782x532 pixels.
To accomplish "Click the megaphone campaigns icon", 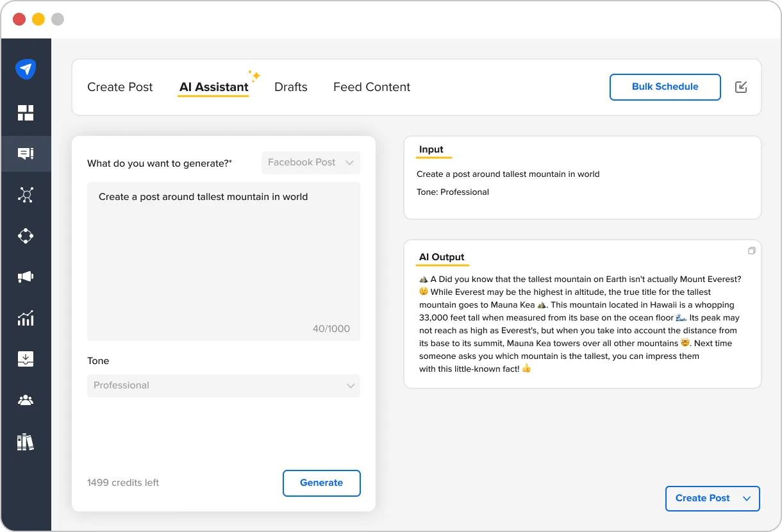I will click(x=26, y=277).
